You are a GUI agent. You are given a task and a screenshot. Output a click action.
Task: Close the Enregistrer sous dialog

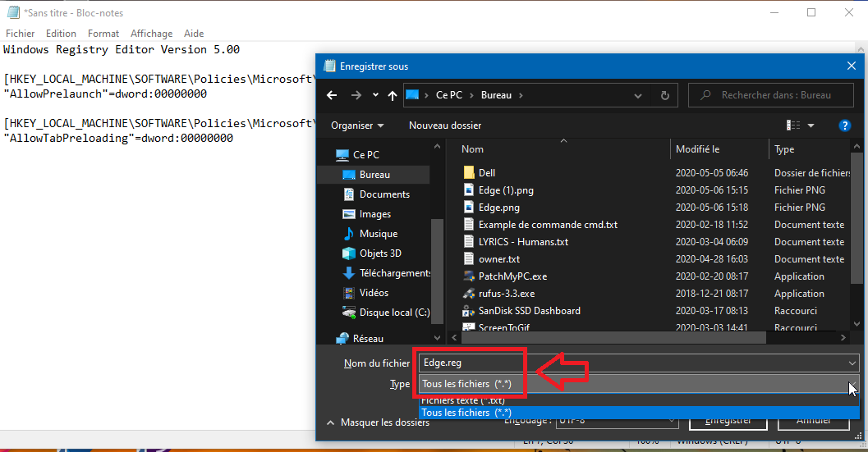pos(852,66)
